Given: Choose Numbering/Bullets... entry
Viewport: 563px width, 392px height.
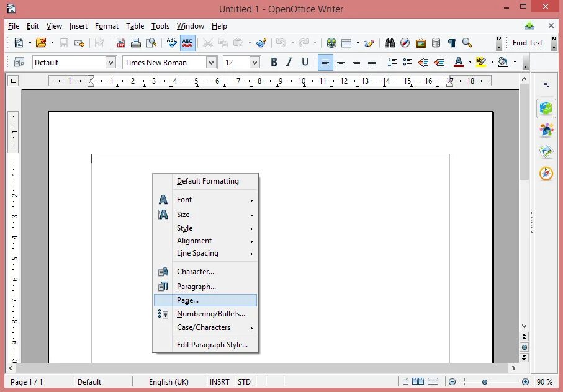Looking at the screenshot, I should click(205, 314).
